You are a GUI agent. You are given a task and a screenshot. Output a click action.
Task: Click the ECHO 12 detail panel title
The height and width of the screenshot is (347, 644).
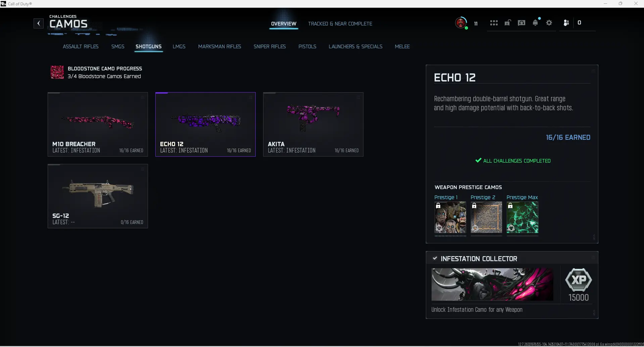point(455,78)
